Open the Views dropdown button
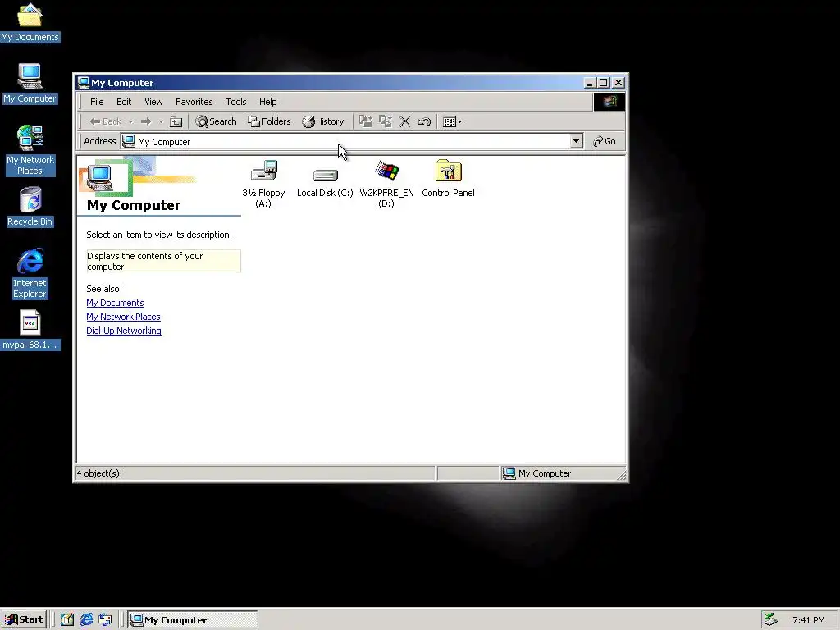The image size is (840, 630). point(453,121)
